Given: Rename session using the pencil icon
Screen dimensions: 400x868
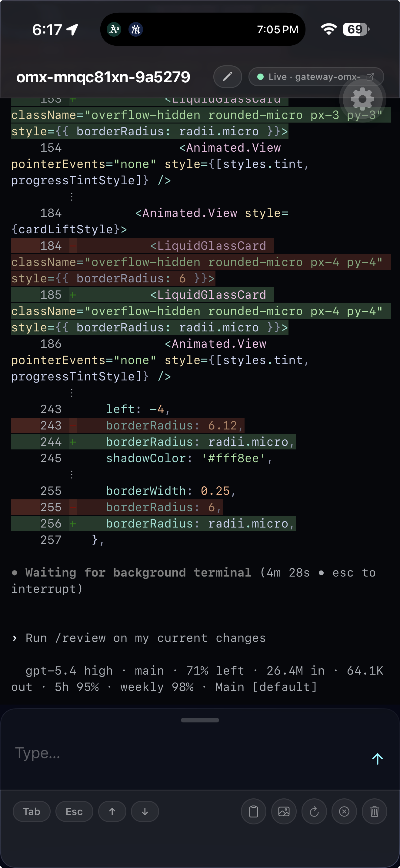Looking at the screenshot, I should 227,77.
